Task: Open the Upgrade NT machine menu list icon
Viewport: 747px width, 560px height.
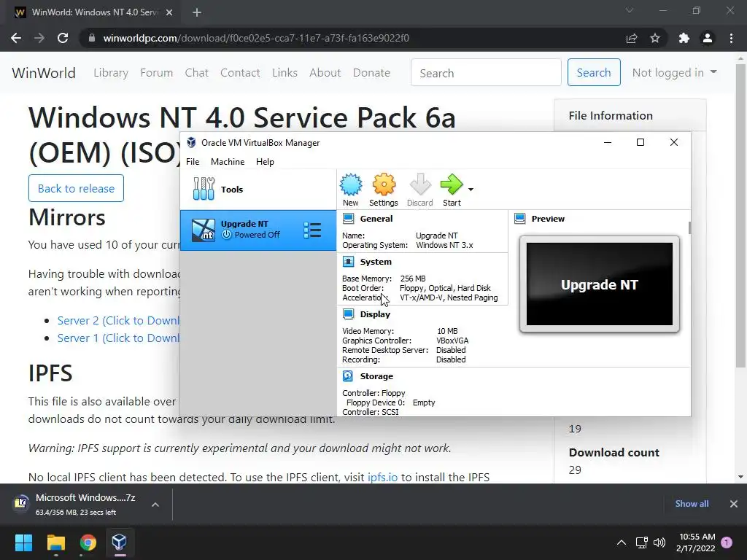Action: tap(312, 230)
